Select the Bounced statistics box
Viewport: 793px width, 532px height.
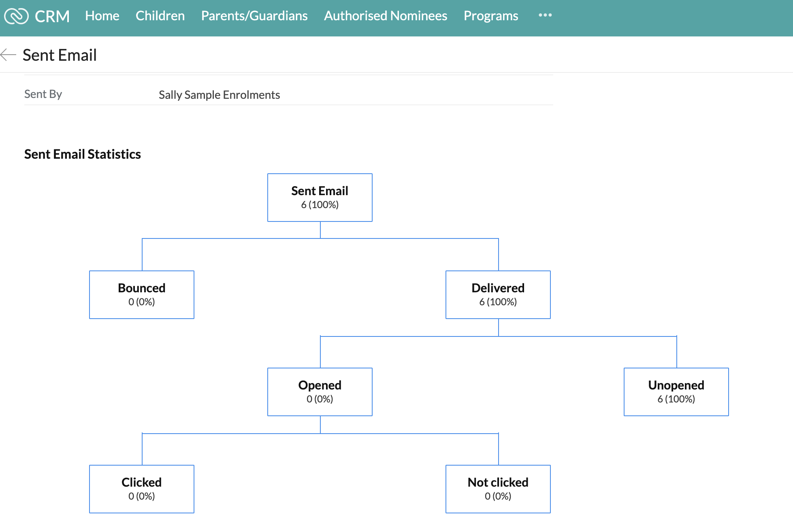click(141, 295)
